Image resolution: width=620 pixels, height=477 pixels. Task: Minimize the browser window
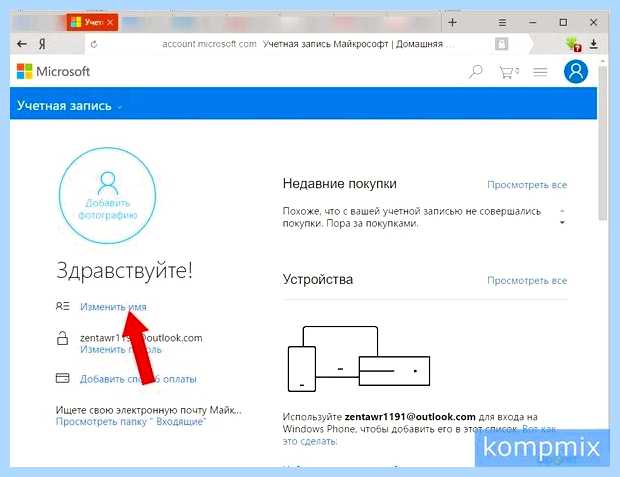(533, 23)
